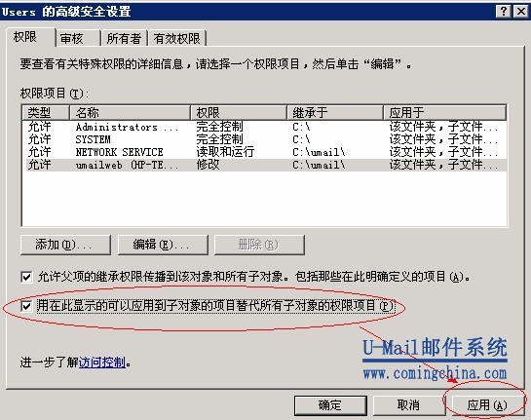Image resolution: width=531 pixels, height=420 pixels.
Task: Click the 应用(A) button
Action: tap(487, 405)
